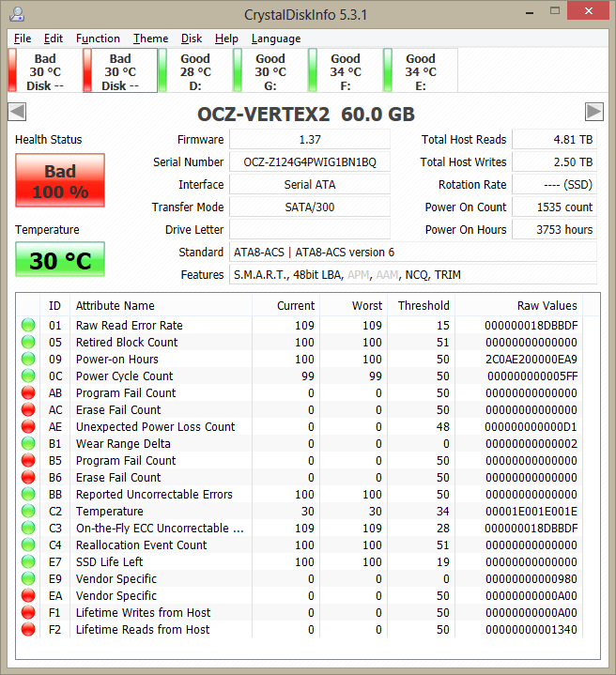Click Total Host Writes value 2.50 TB
616x675 pixels.
(554, 161)
